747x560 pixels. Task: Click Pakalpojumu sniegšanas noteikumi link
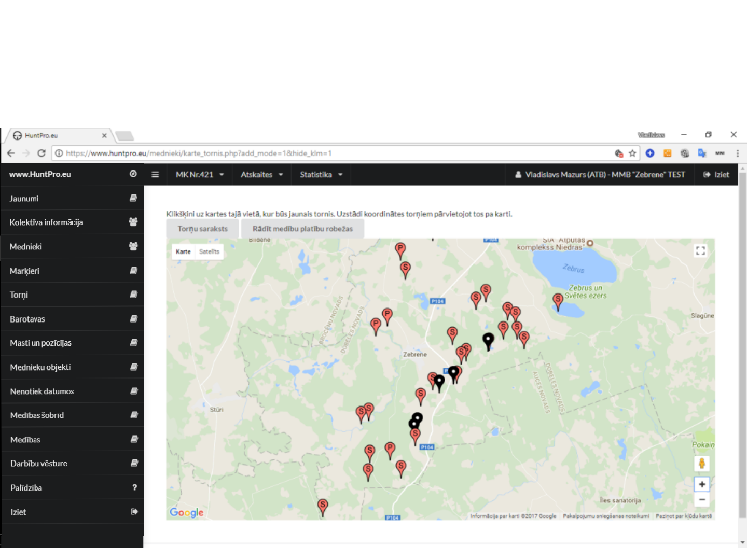606,516
